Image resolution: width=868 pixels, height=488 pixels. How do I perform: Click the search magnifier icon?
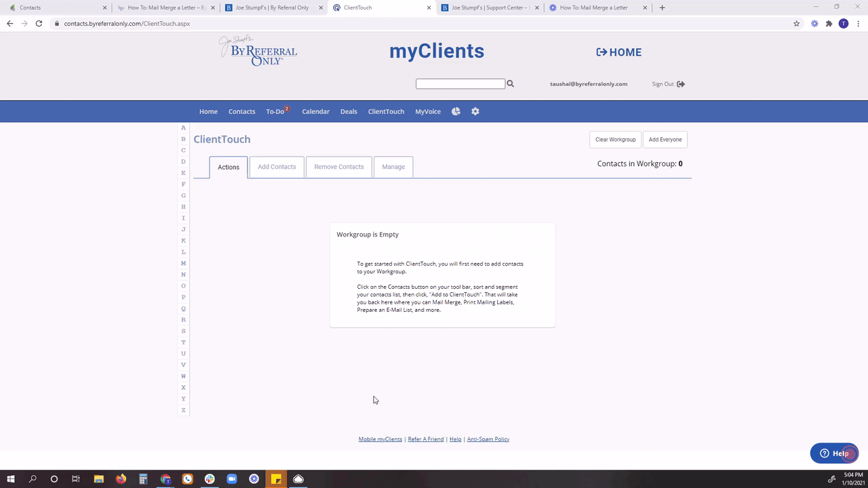click(x=511, y=84)
